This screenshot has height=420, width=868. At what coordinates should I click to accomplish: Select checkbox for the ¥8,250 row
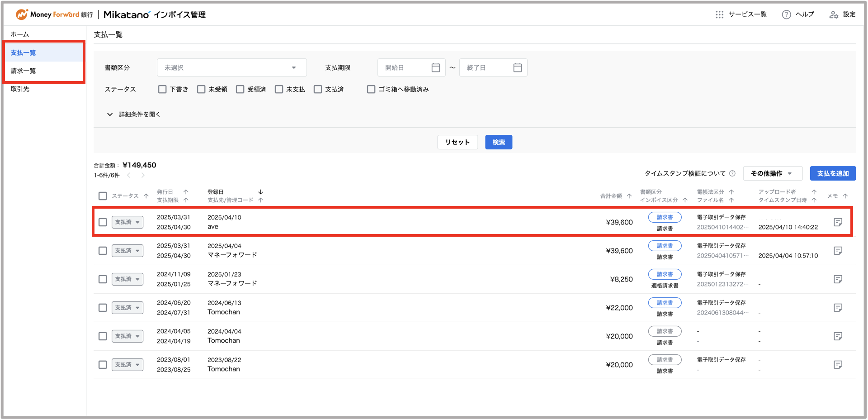[103, 279]
